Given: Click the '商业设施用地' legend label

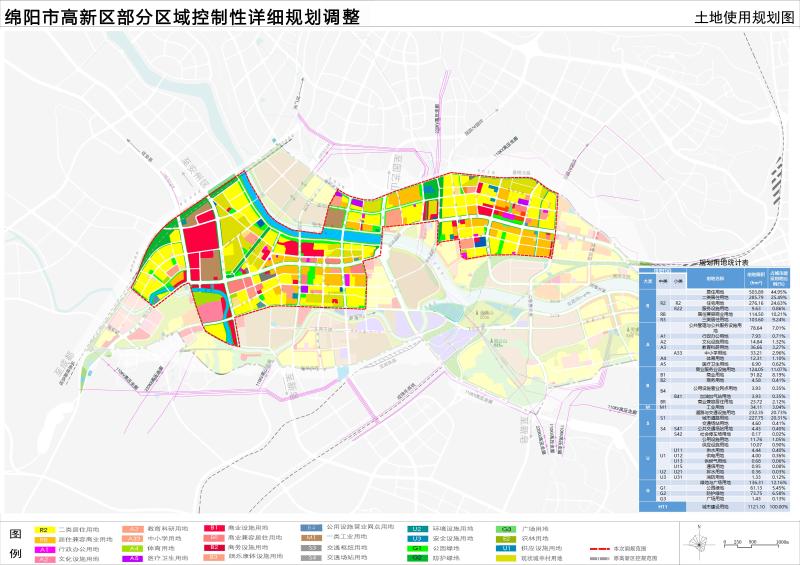Looking at the screenshot, I should point(248,528).
